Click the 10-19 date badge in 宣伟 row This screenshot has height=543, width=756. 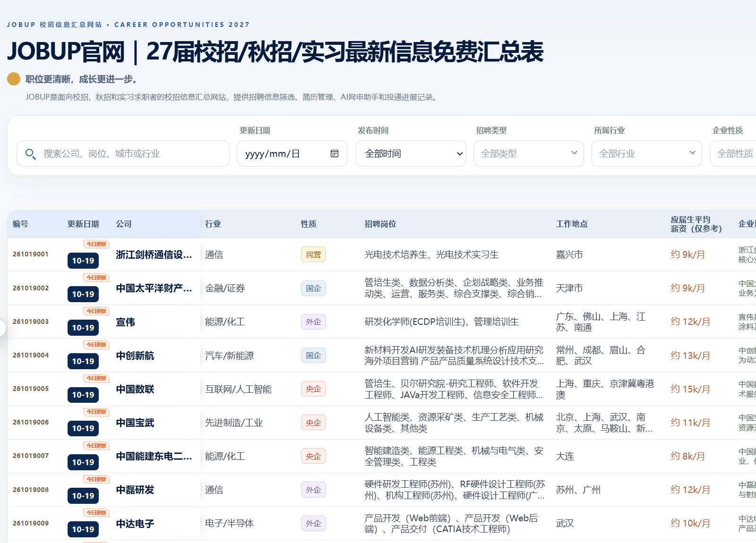83,328
